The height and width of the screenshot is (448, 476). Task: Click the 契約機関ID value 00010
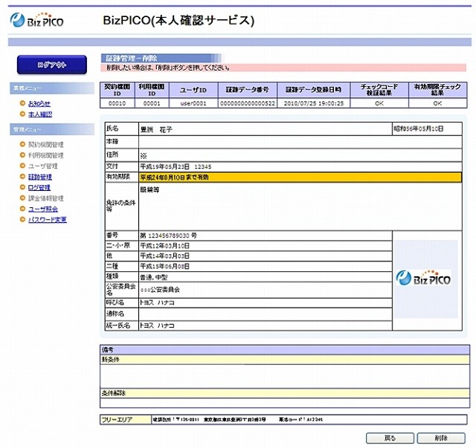coord(118,103)
